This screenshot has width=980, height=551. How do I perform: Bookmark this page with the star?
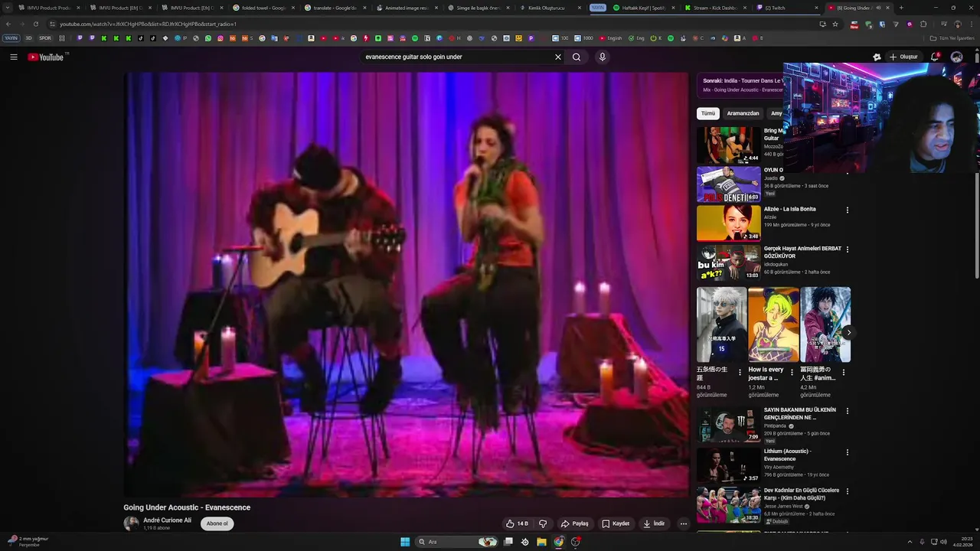[x=835, y=24]
